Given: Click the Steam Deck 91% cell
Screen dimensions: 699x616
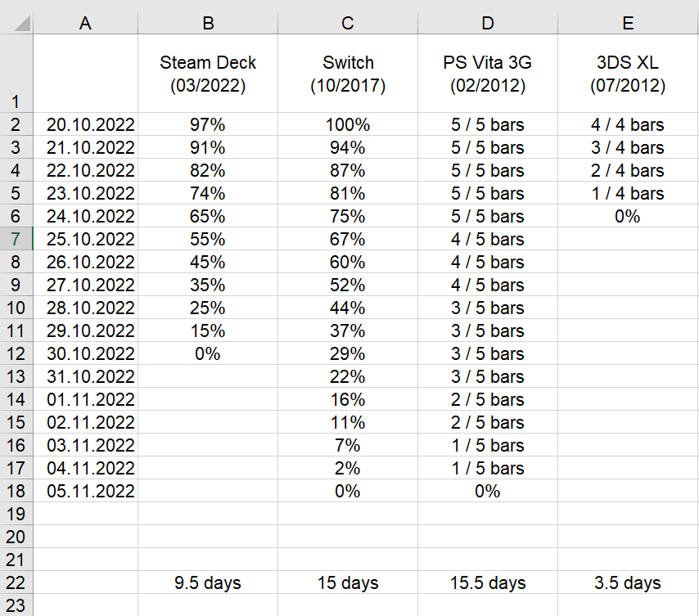Looking at the screenshot, I should point(208,147).
